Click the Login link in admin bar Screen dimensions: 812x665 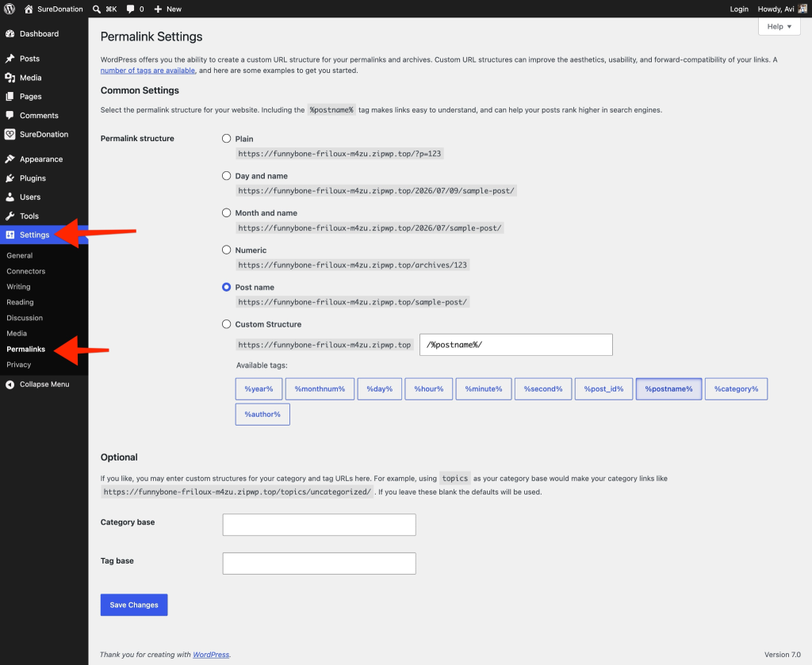pyautogui.click(x=739, y=9)
